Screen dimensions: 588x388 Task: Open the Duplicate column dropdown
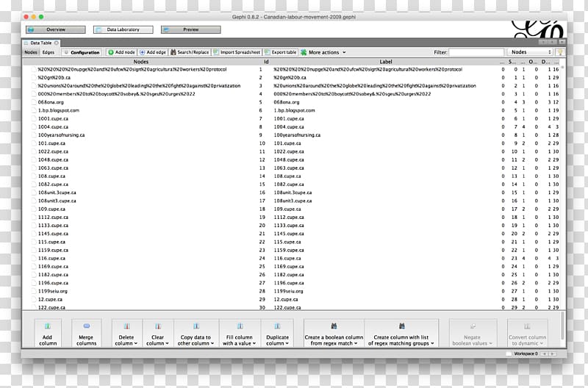(x=278, y=333)
